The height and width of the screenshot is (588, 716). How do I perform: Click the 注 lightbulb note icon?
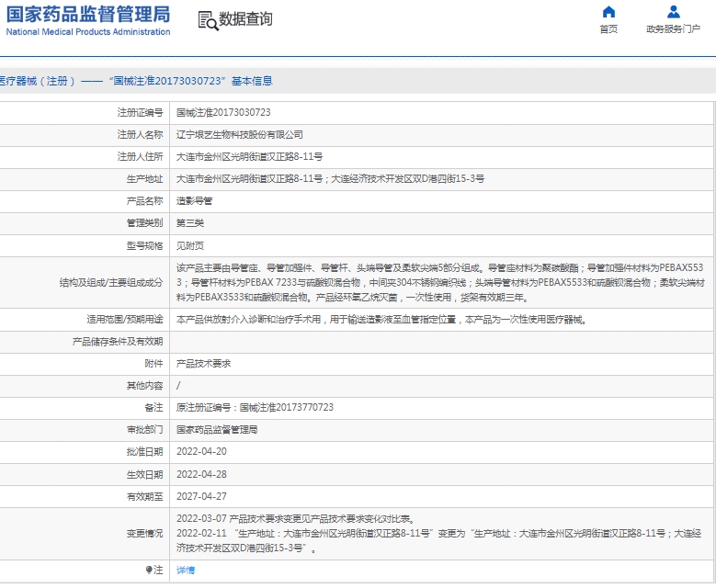tap(149, 570)
